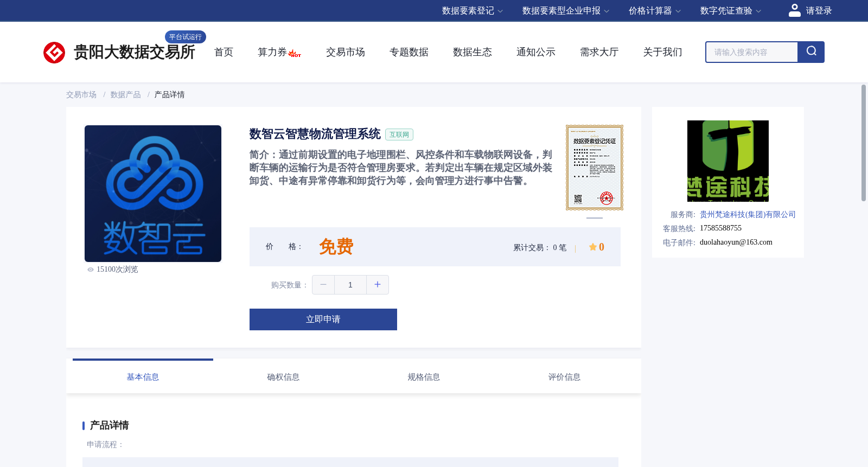The height and width of the screenshot is (467, 868).
Task: Click the hotline number 17585588755
Action: pyautogui.click(x=720, y=228)
